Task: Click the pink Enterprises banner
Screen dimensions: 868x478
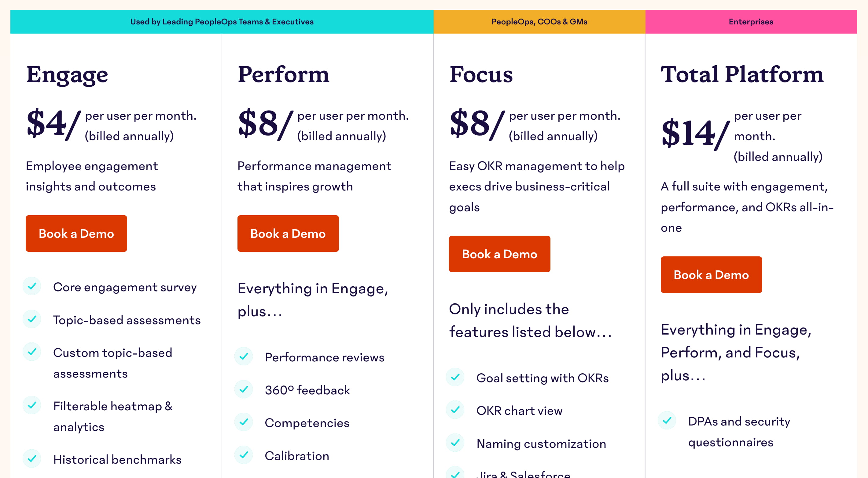Action: click(x=751, y=22)
